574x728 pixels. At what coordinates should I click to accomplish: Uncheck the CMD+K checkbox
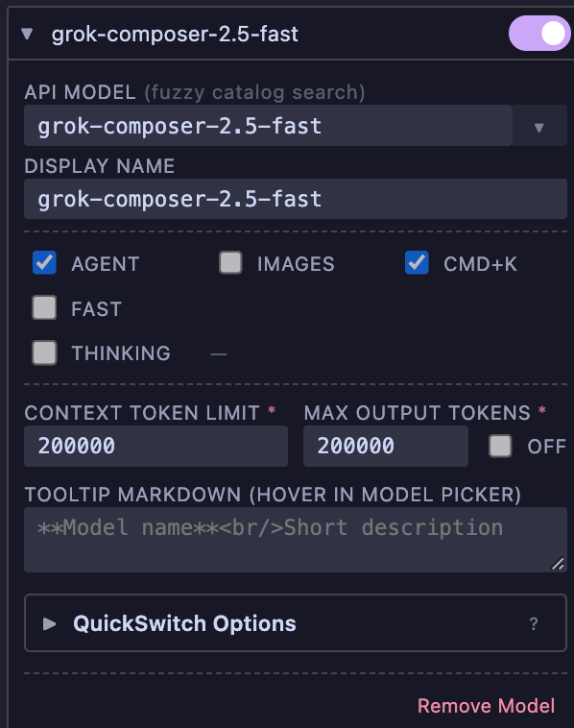417,263
